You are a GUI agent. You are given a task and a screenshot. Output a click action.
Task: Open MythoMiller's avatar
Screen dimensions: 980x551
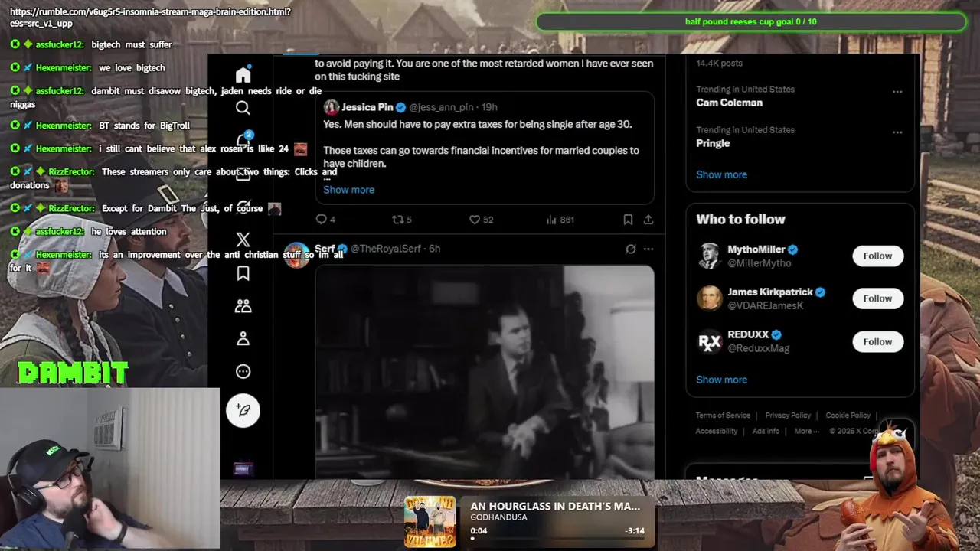click(x=710, y=256)
